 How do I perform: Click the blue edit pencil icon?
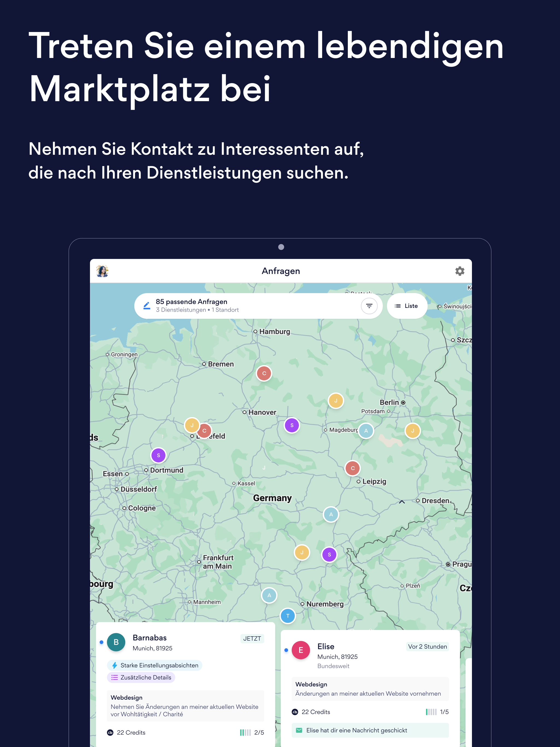(147, 306)
